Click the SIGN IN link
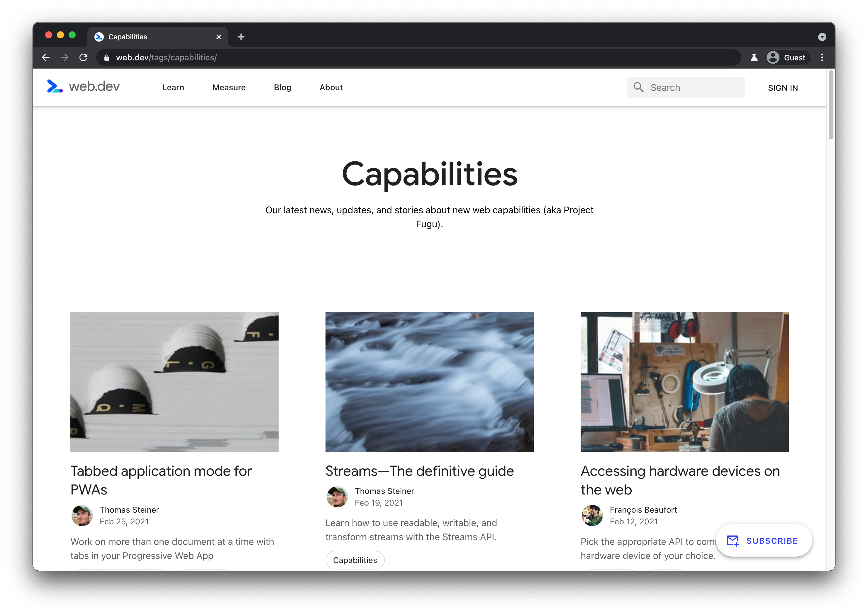Image resolution: width=868 pixels, height=614 pixels. click(784, 87)
